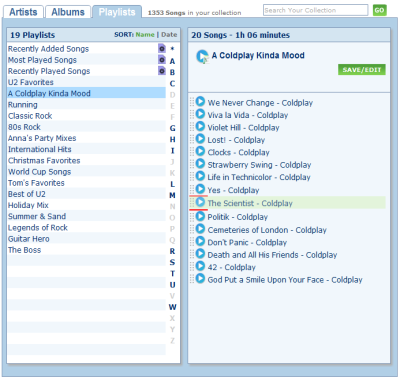Play Viva la Vida by Coldplay

(200, 114)
